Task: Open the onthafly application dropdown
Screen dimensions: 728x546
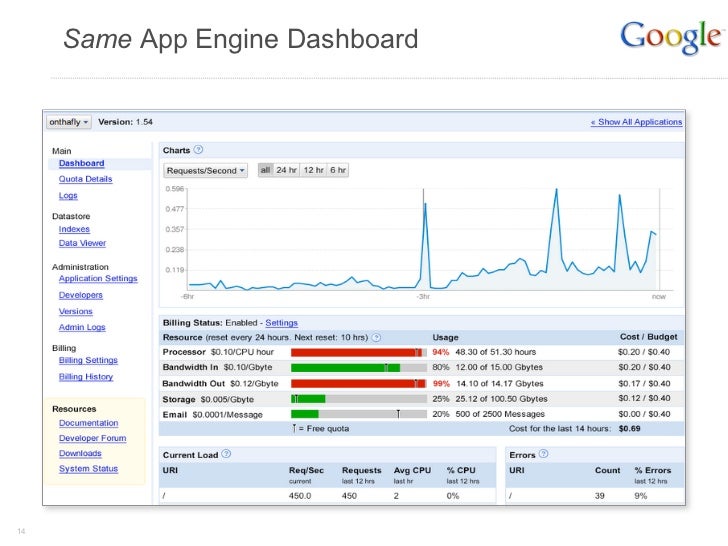Action: click(69, 121)
